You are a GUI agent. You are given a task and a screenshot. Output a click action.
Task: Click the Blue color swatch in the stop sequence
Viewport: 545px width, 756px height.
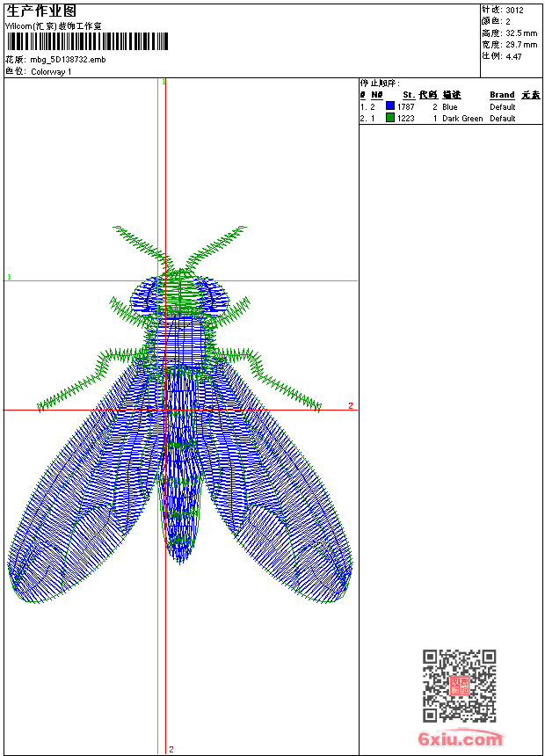(389, 106)
